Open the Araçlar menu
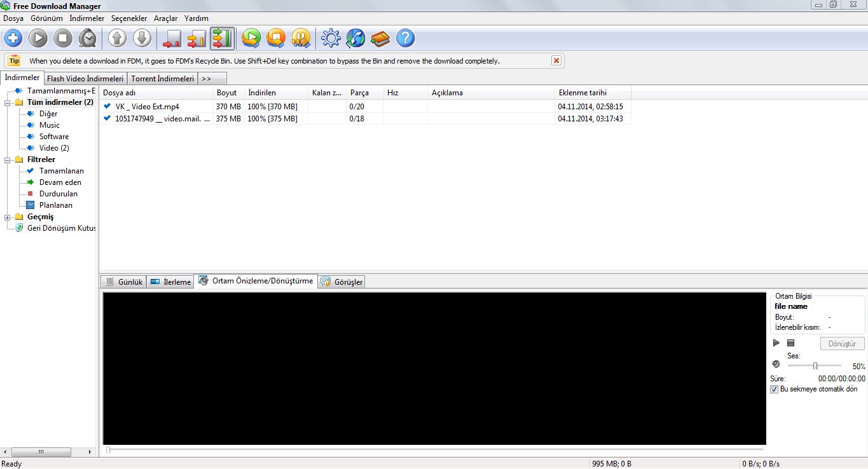 tap(166, 18)
